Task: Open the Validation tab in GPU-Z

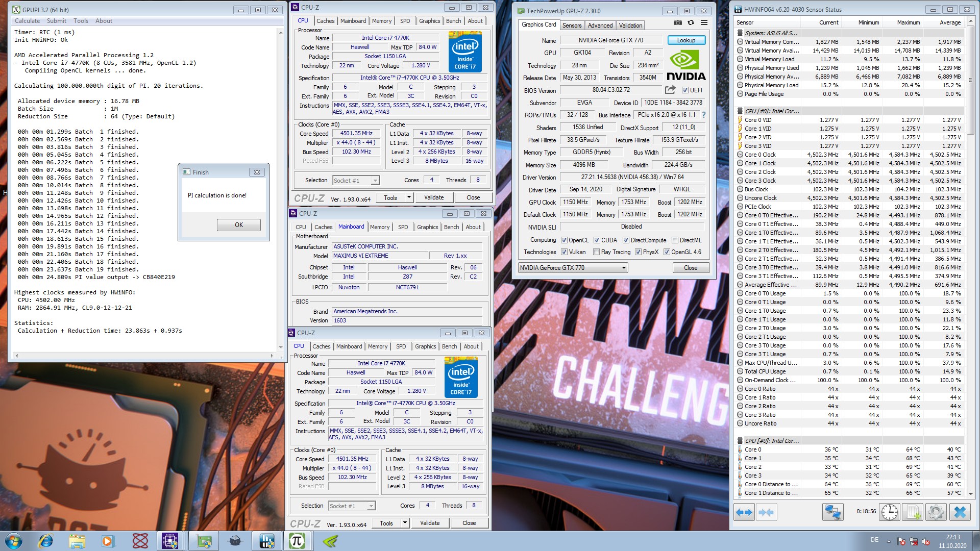Action: pos(631,26)
